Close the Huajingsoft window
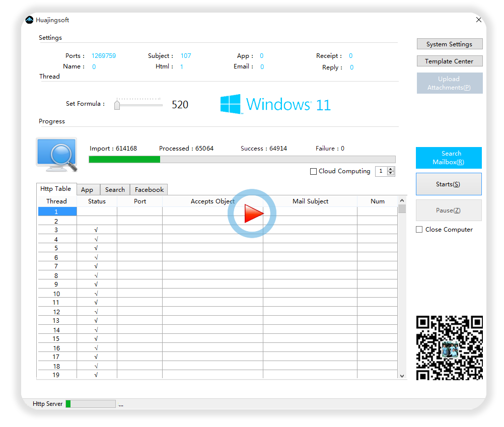Screen dimensions: 504x427 pyautogui.click(x=479, y=20)
